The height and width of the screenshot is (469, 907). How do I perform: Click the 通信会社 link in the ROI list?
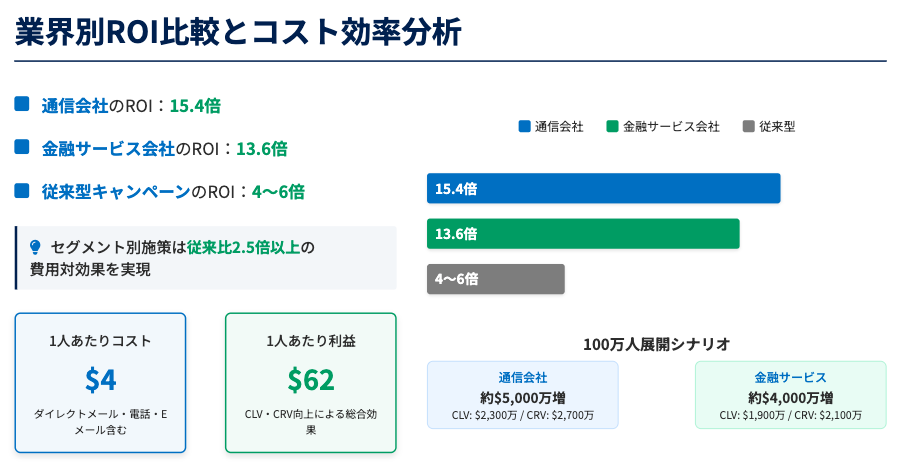(75, 105)
